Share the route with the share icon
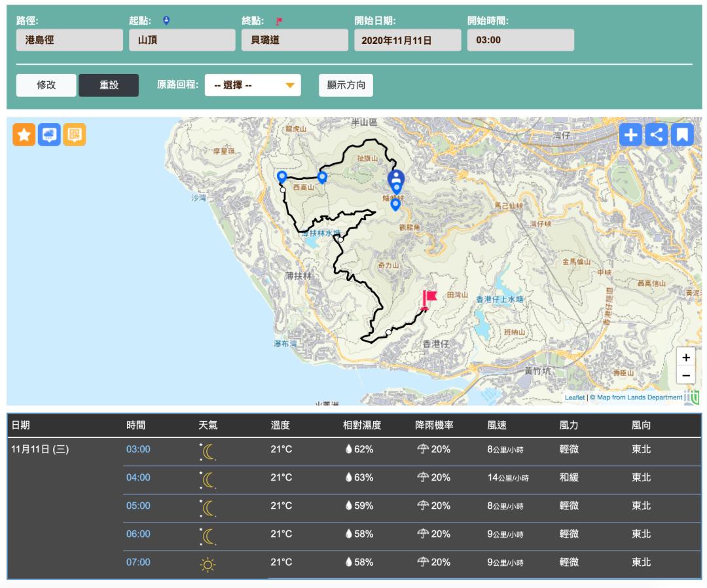Image resolution: width=707 pixels, height=588 pixels. [x=657, y=135]
